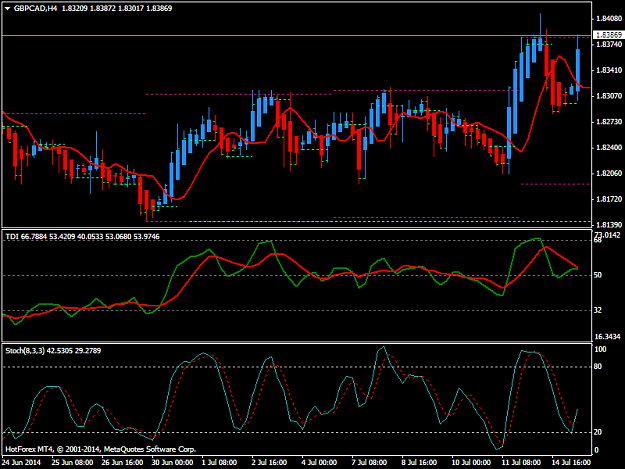Click the TDI scale value 50

point(597,275)
